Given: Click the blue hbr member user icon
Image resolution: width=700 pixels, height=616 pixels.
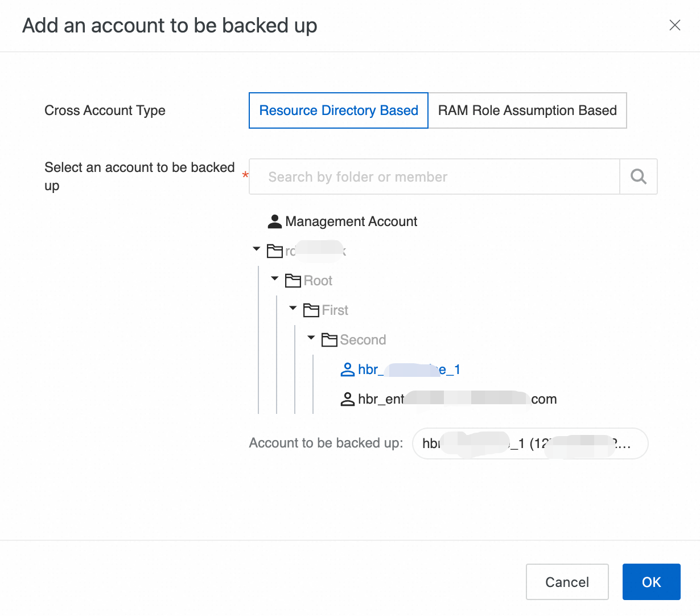Looking at the screenshot, I should click(348, 369).
